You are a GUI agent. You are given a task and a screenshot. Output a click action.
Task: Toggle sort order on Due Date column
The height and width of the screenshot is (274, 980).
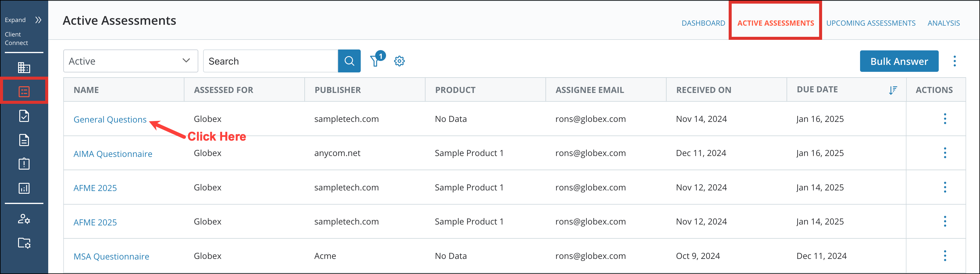[893, 90]
